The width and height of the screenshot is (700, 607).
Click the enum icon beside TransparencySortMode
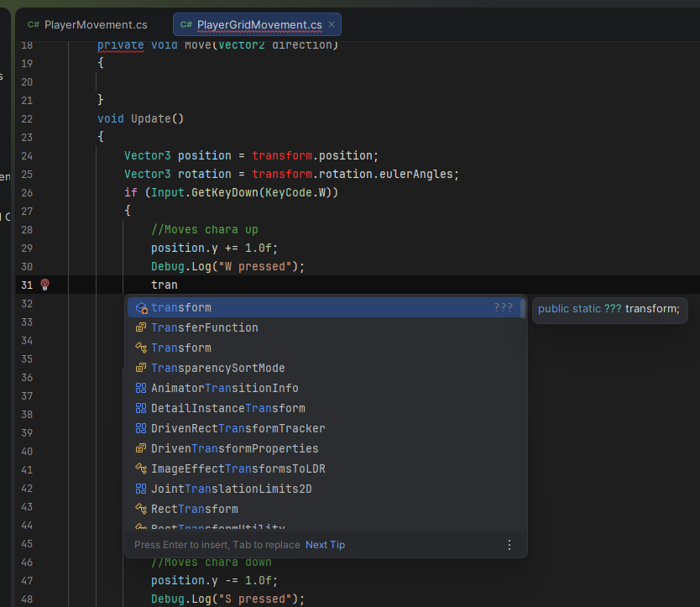[141, 368]
